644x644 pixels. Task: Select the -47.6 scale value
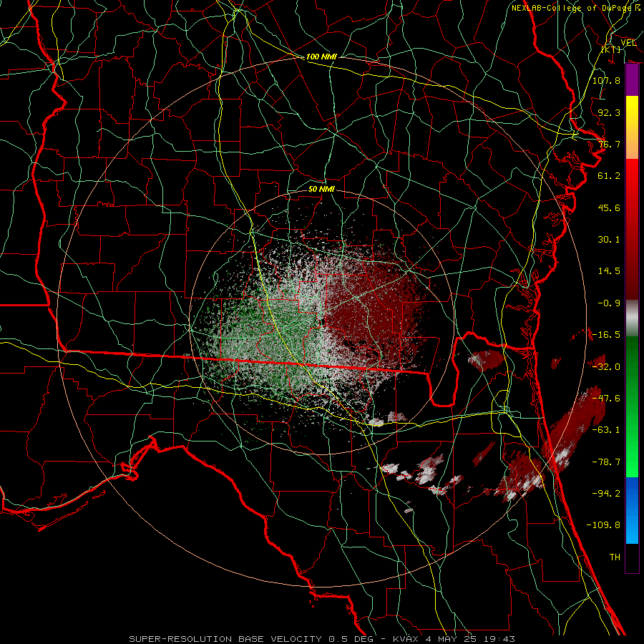pyautogui.click(x=606, y=399)
